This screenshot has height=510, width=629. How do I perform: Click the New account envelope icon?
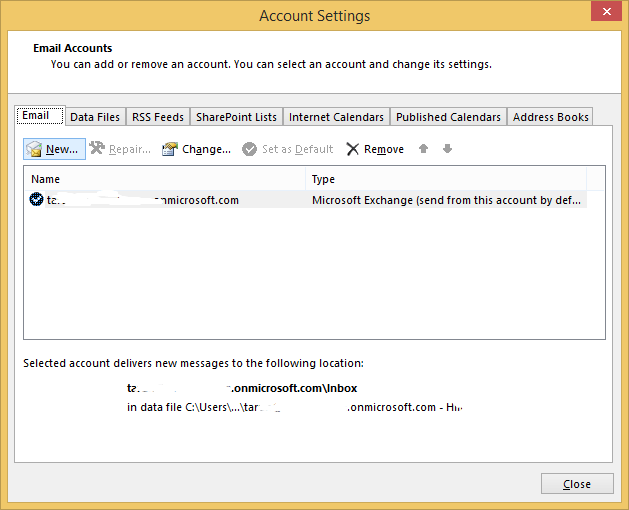coord(34,149)
